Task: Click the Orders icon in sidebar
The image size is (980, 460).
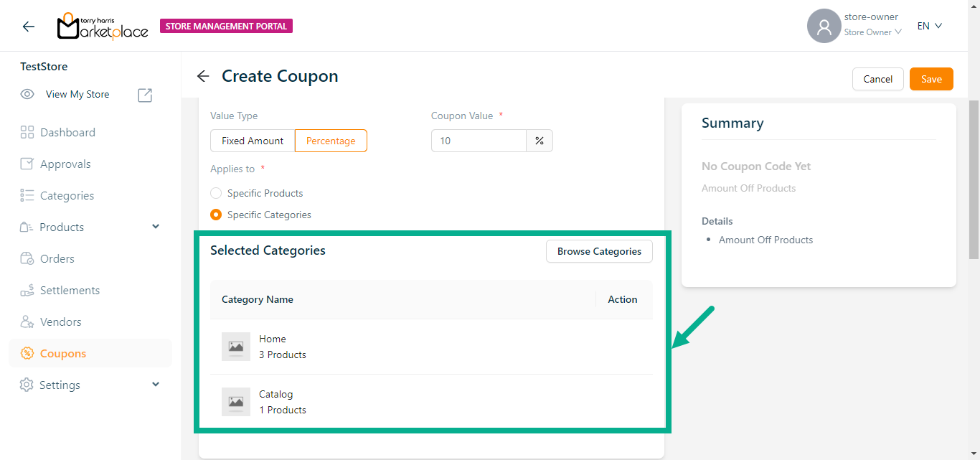Action: pyautogui.click(x=27, y=258)
